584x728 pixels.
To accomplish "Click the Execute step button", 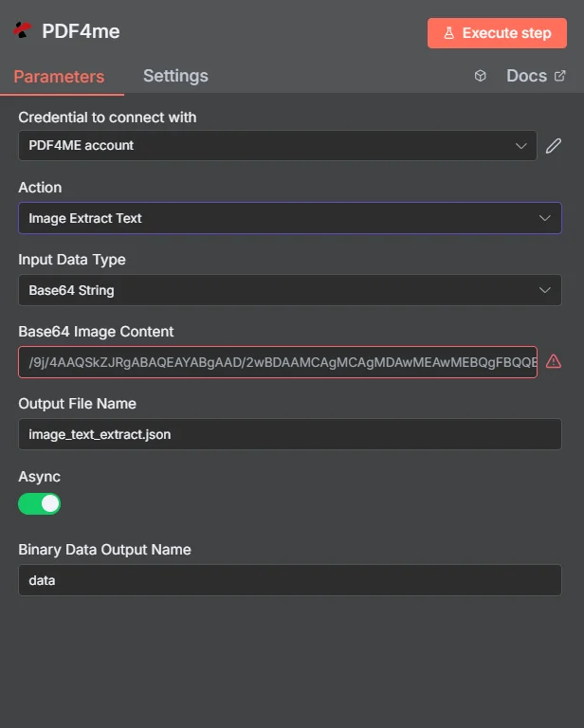I will pyautogui.click(x=497, y=33).
